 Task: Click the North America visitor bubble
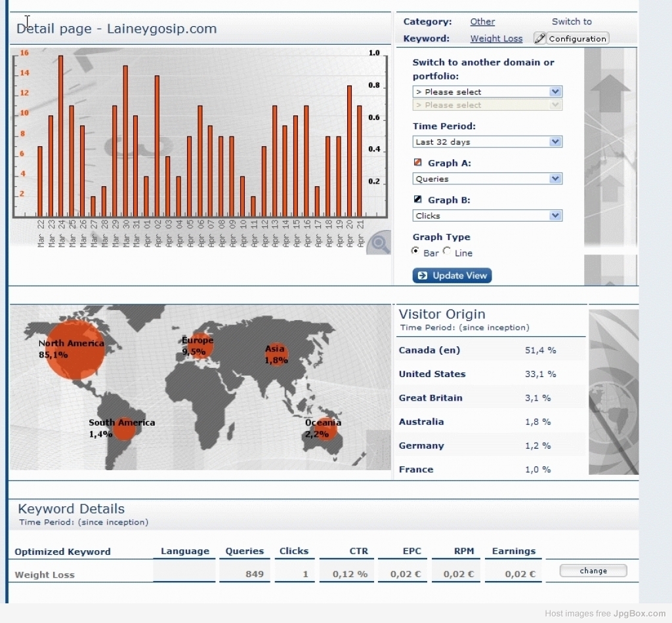76,350
